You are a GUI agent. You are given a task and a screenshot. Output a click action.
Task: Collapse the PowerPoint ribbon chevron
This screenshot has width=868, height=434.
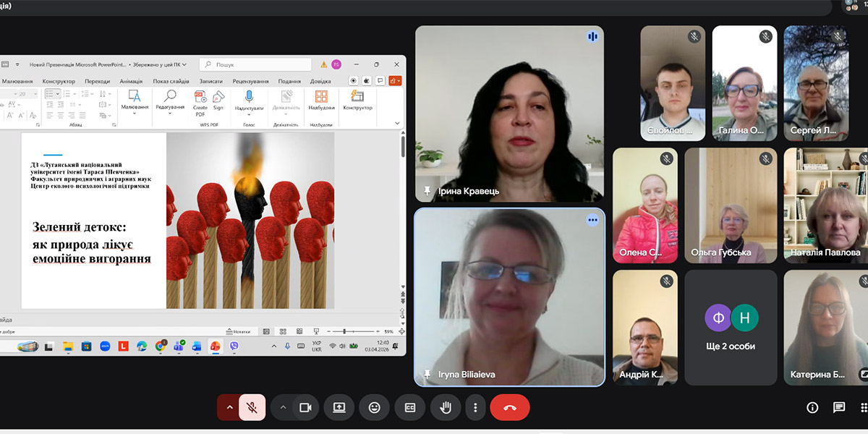(397, 123)
